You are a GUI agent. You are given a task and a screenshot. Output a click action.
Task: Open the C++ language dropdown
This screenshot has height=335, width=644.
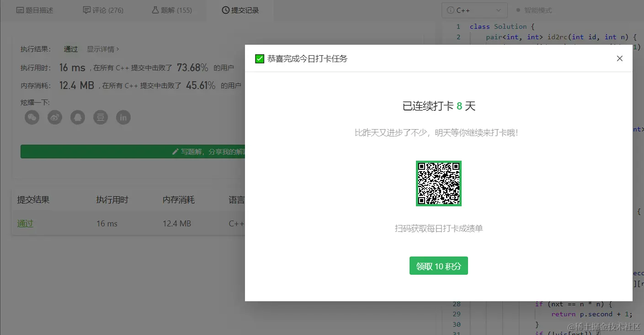(474, 10)
